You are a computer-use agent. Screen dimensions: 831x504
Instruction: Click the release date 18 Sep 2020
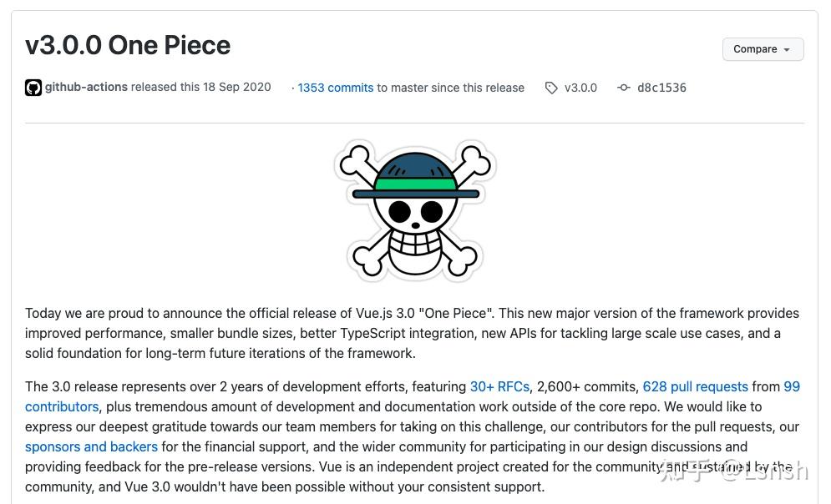click(x=236, y=87)
